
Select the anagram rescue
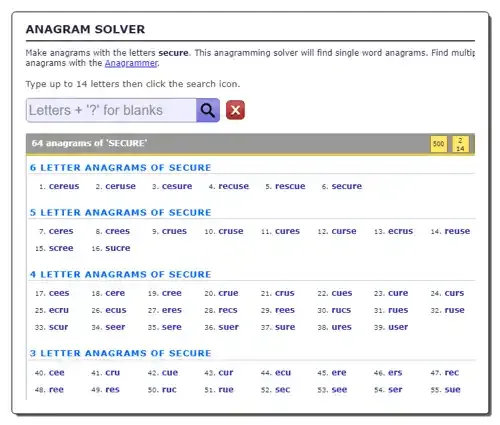[x=290, y=186]
